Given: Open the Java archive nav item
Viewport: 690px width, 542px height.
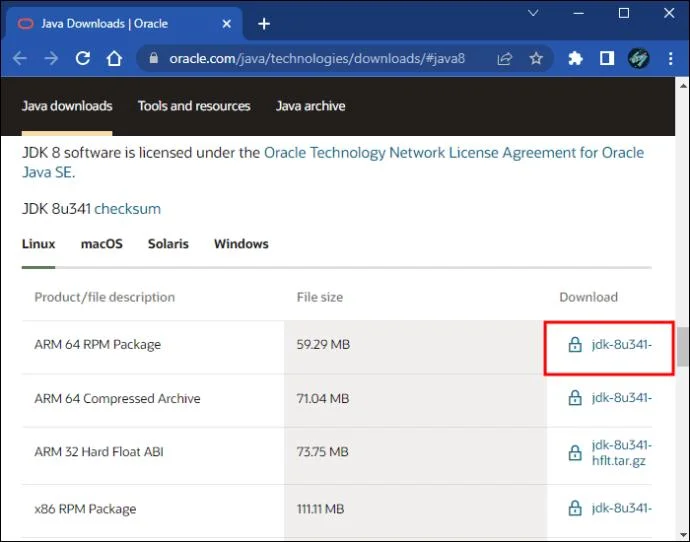Looking at the screenshot, I should 311,106.
